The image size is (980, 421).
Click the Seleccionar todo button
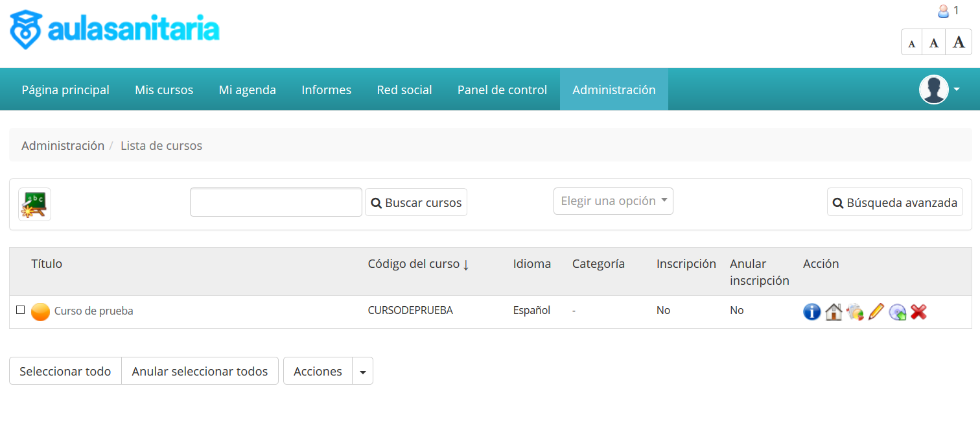pyautogui.click(x=65, y=371)
